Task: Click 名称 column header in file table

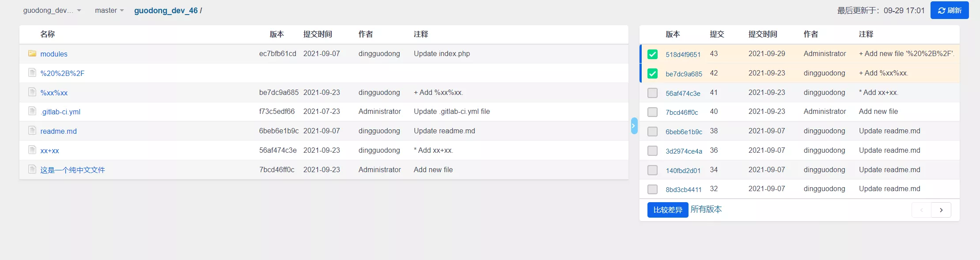Action: pyautogui.click(x=48, y=34)
